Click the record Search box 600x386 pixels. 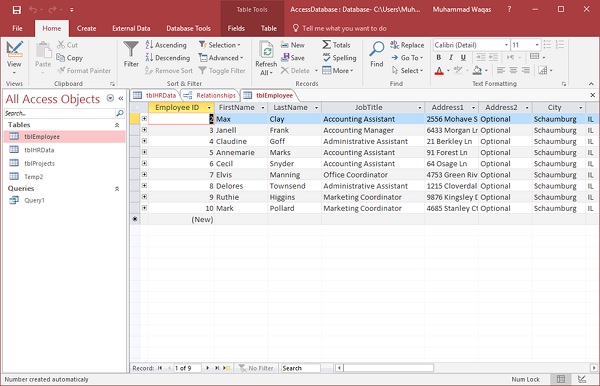pyautogui.click(x=301, y=368)
